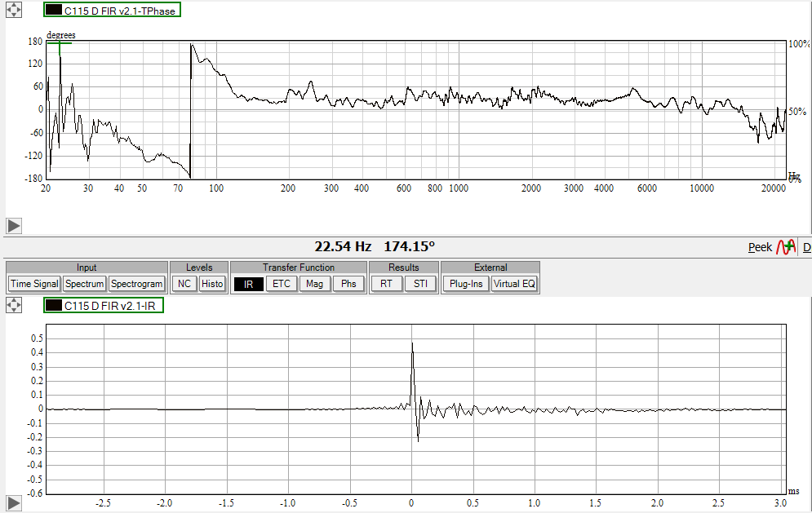The height and width of the screenshot is (513, 812).
Task: Select the IR transfer function view
Action: click(x=249, y=284)
